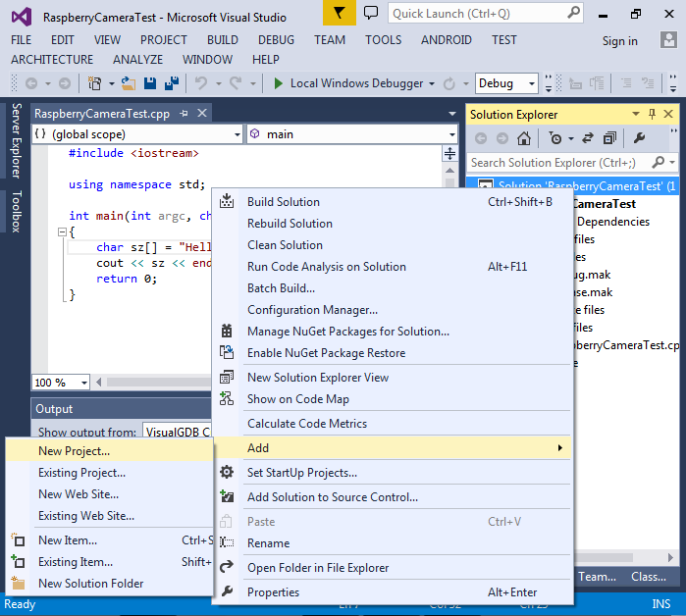Click the Navigate Backward toolbar arrow
Image resolution: width=686 pixels, height=616 pixels.
31,83
